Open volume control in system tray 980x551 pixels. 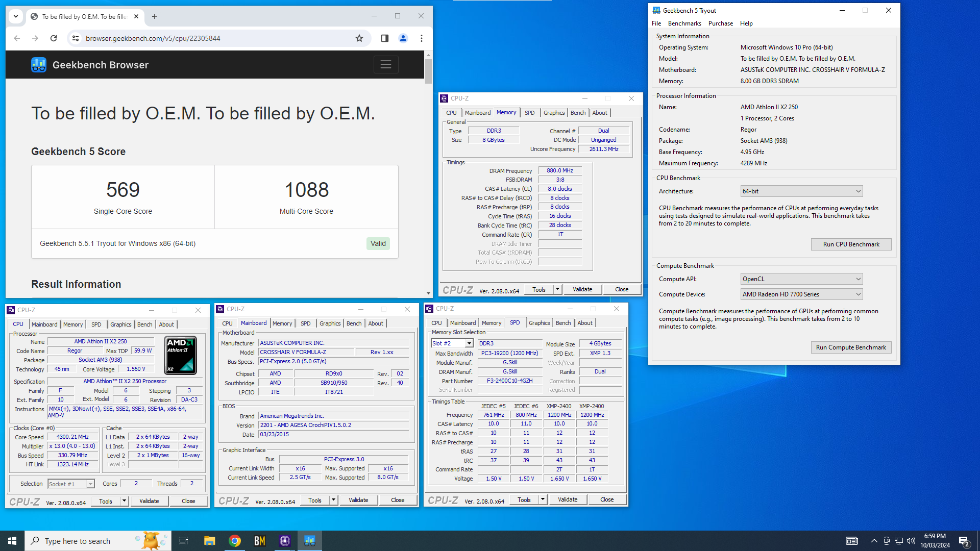click(x=911, y=541)
